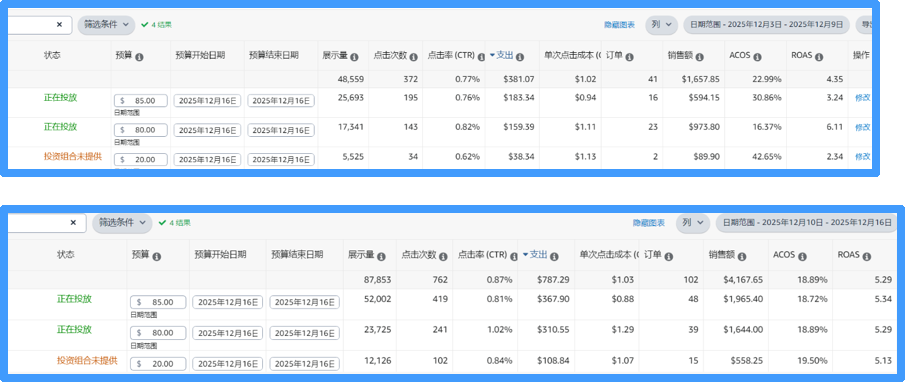Open 筛选条件 dropdown in Dec 3–9 panel
Viewport: 906px width, 382px height.
pos(106,25)
